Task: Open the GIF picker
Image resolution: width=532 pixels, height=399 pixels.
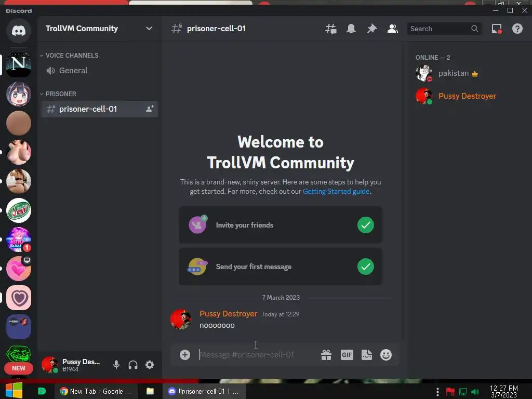Action: pos(347,355)
